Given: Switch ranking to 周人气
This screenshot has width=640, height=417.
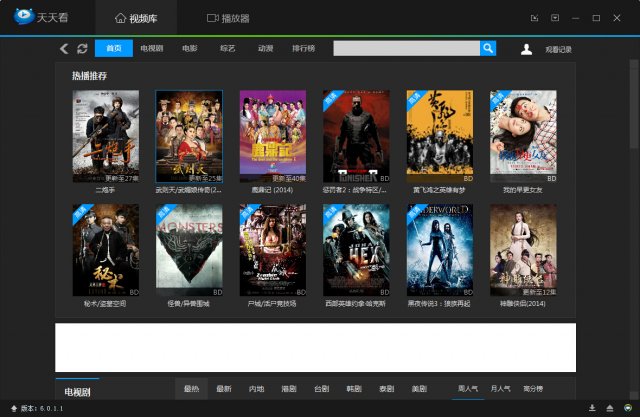Looking at the screenshot, I should coord(468,388).
